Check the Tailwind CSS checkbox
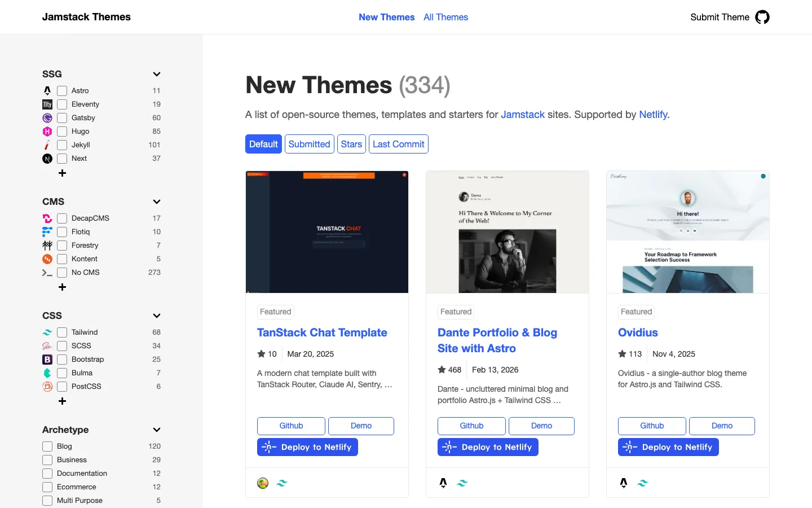The height and width of the screenshot is (508, 812). point(62,332)
